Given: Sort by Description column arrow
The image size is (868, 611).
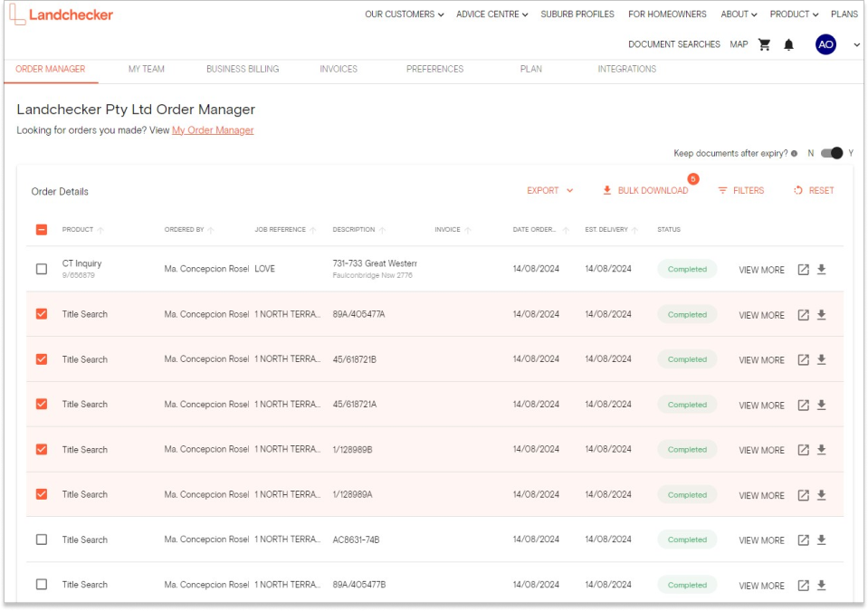Looking at the screenshot, I should click(383, 230).
